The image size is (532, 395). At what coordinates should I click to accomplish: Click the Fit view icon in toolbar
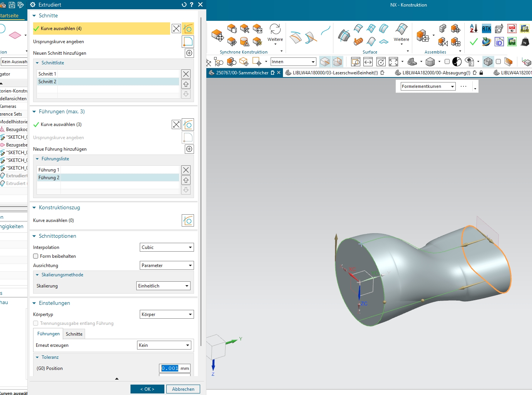[x=393, y=62]
